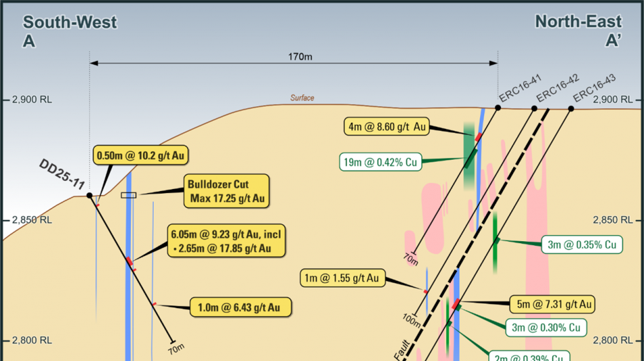Click the 5m @ 7.31 g/t Au callout
Viewport: 644px width, 361px height.
point(554,304)
